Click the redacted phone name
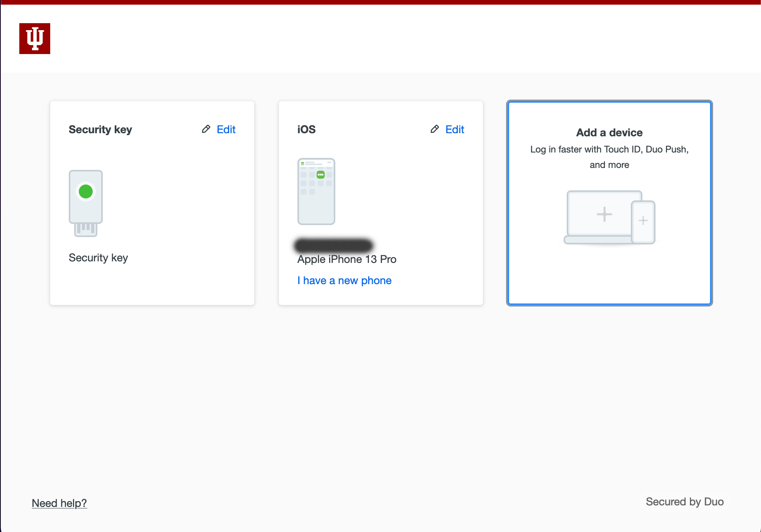Screen dimensions: 761x532 tap(333, 245)
